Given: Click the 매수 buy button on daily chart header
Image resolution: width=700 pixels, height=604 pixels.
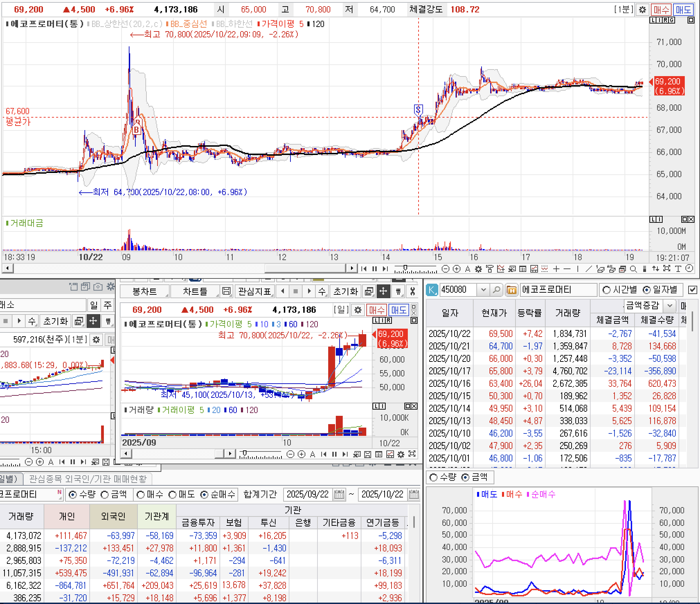Looking at the screenshot, I should (x=377, y=310).
